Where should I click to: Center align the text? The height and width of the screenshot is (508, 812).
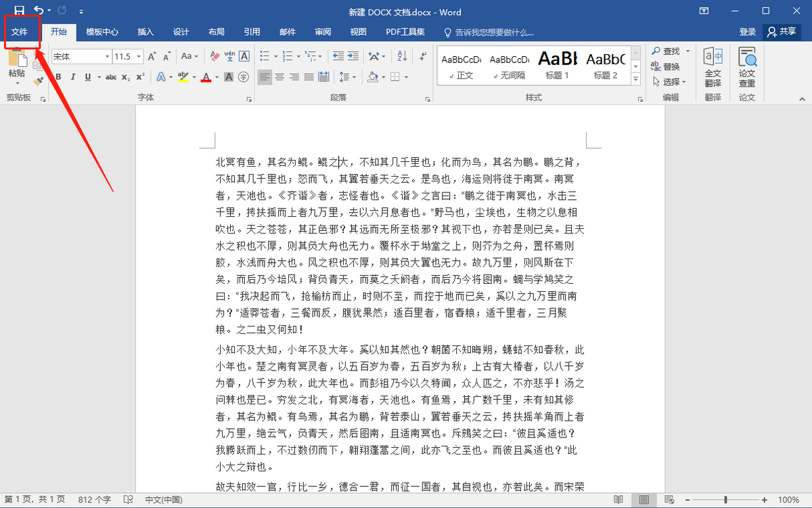pos(279,77)
